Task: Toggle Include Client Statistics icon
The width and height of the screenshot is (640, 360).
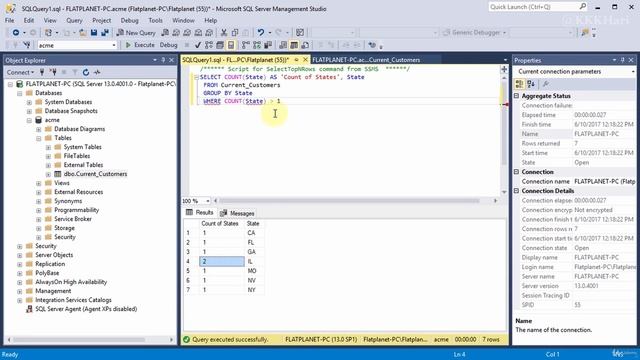Action: [268, 45]
